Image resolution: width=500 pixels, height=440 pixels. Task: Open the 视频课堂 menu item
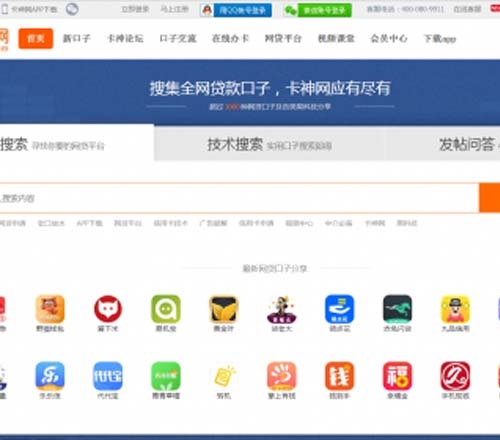click(336, 38)
